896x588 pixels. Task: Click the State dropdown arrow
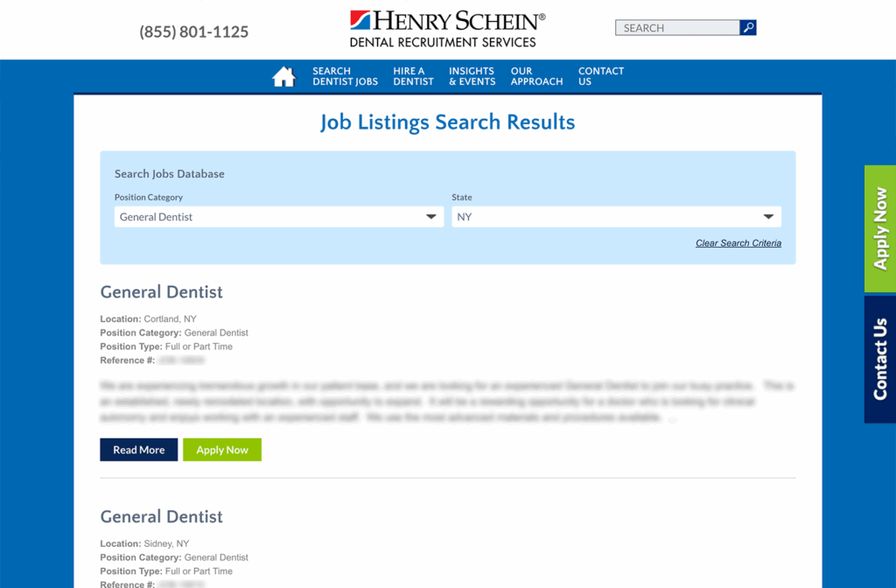[767, 217]
